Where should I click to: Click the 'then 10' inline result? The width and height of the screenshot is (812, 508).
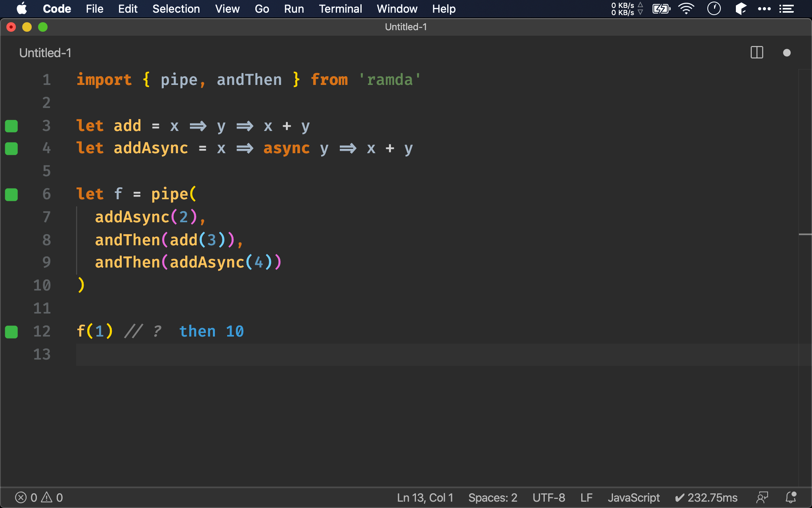(211, 331)
